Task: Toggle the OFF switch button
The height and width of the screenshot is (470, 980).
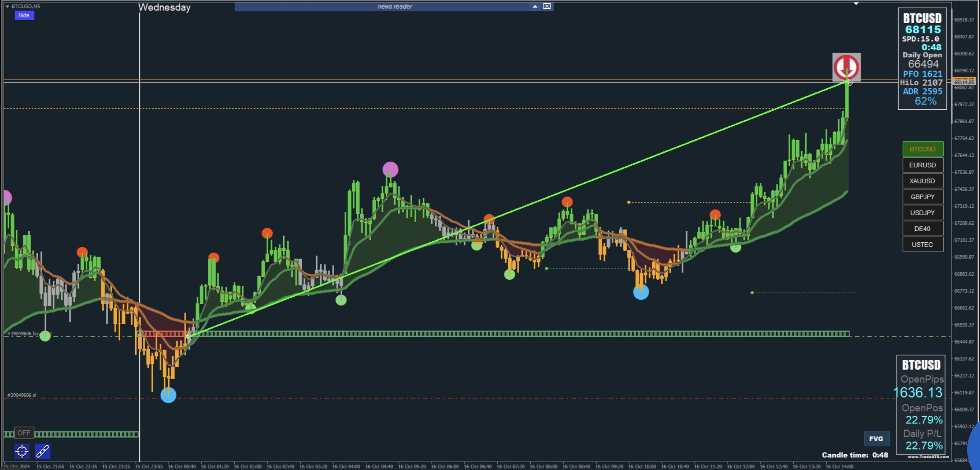Action: [24, 433]
